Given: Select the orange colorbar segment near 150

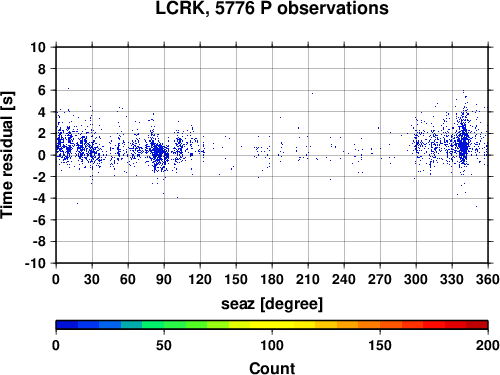Looking at the screenshot, I should coord(380,325).
